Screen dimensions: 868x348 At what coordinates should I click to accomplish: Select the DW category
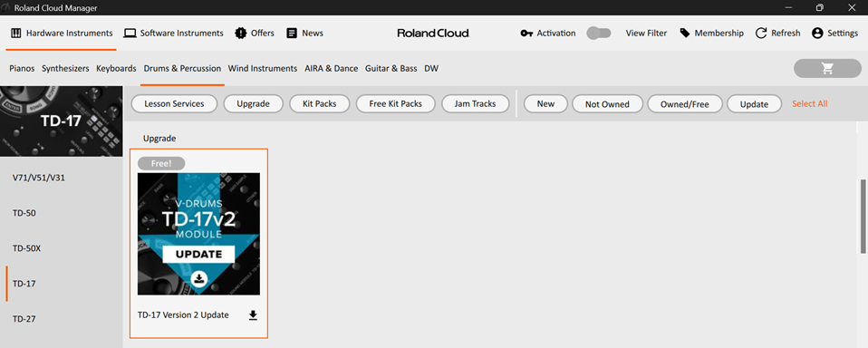click(431, 69)
